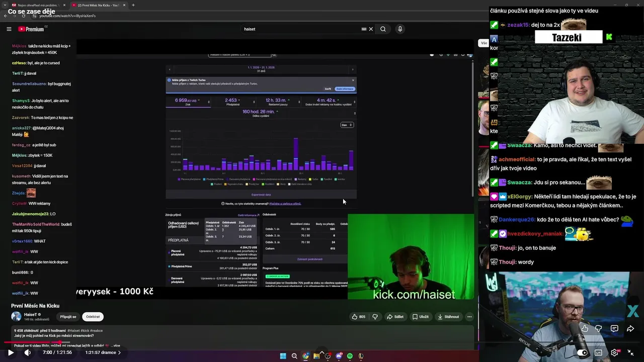Open File Explorer from the taskbar
The height and width of the screenshot is (362, 644).
316,356
